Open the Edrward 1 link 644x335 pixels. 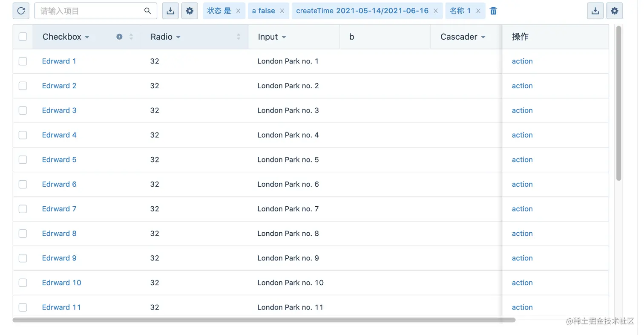[x=59, y=61]
